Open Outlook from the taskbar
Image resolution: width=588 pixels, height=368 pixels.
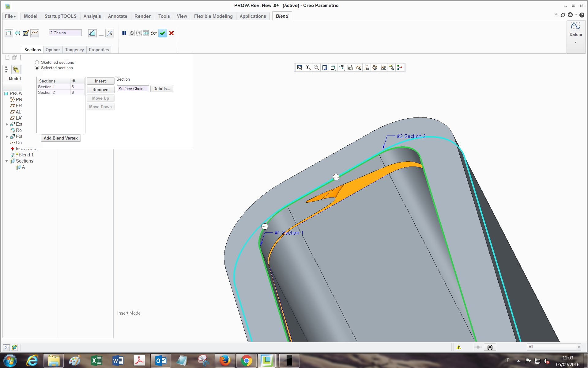(x=161, y=361)
